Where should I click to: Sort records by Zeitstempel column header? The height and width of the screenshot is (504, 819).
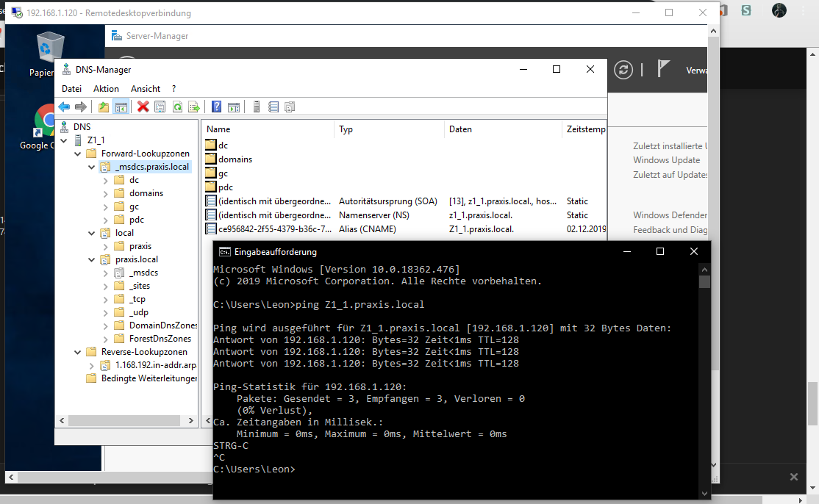585,129
